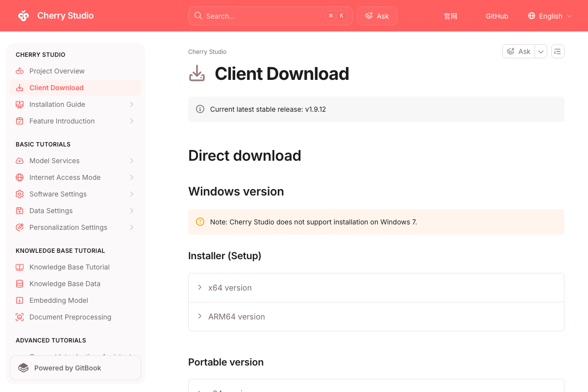Click the K key hint in search bar
The image size is (588, 392).
pos(342,16)
